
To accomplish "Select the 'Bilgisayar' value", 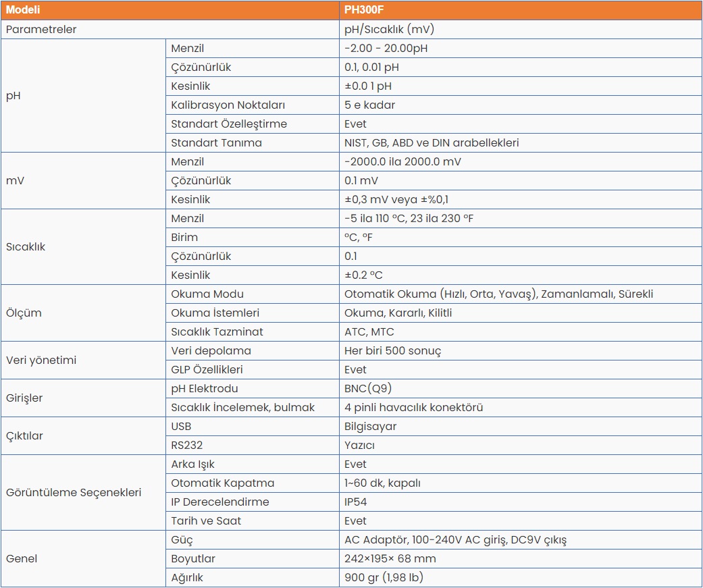I will (370, 427).
